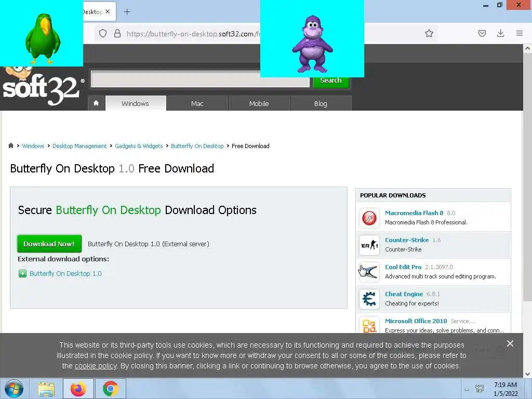Click the page vertical scrollbar thumb
This screenshot has height=399, width=532.
[x=527, y=177]
